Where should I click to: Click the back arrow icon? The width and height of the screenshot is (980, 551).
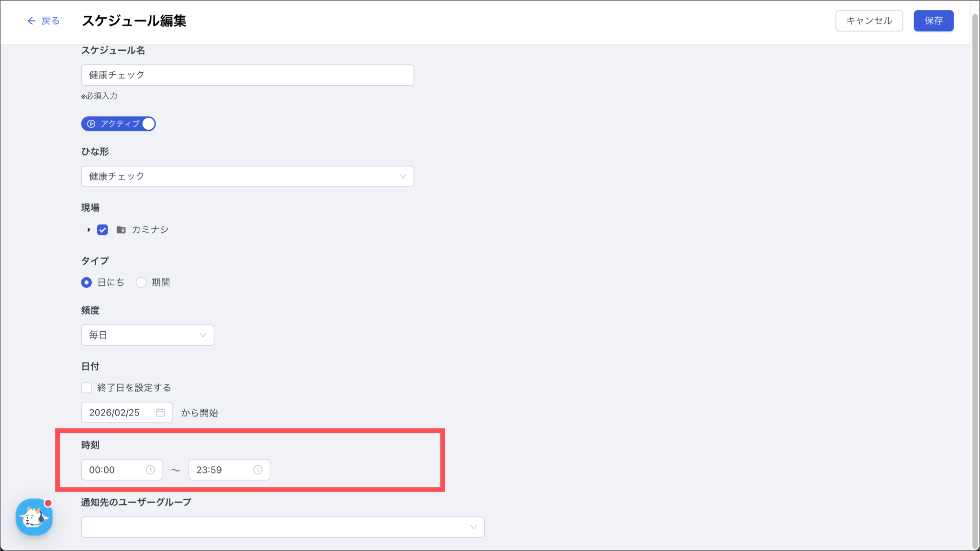click(31, 21)
